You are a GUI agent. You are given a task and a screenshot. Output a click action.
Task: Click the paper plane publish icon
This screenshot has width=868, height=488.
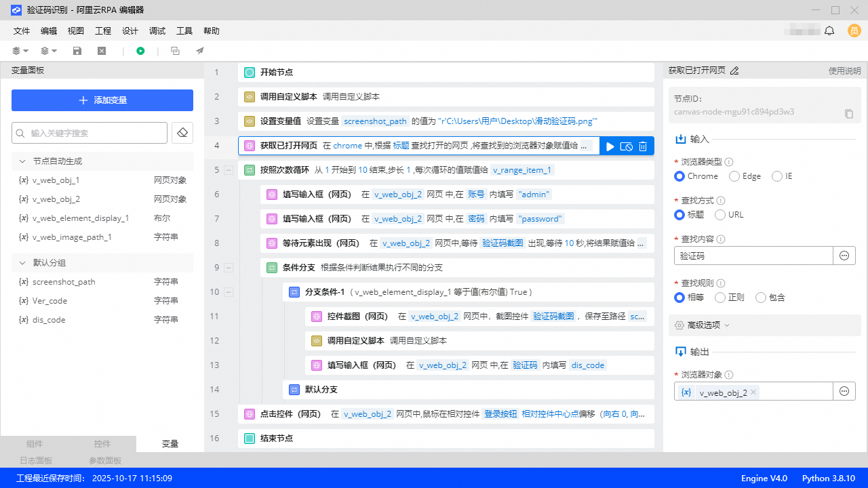(200, 51)
